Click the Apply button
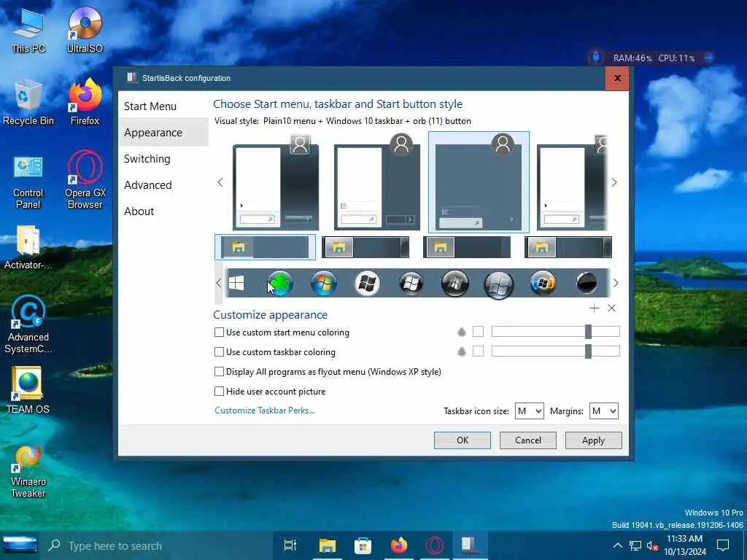Viewport: 747px width, 560px height. 594,440
